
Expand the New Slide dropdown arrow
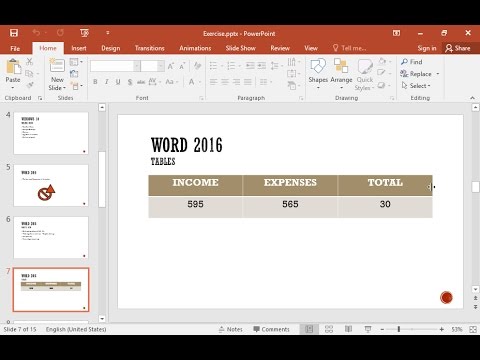(x=64, y=88)
